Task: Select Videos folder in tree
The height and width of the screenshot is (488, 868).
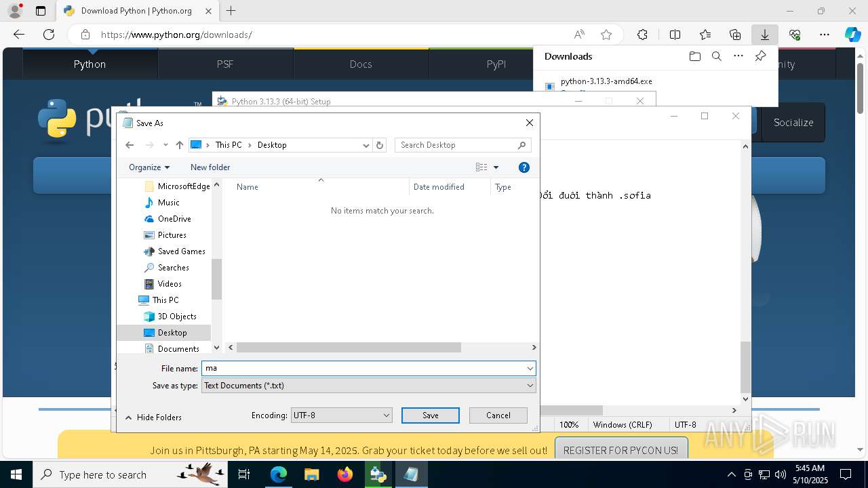Action: [170, 284]
